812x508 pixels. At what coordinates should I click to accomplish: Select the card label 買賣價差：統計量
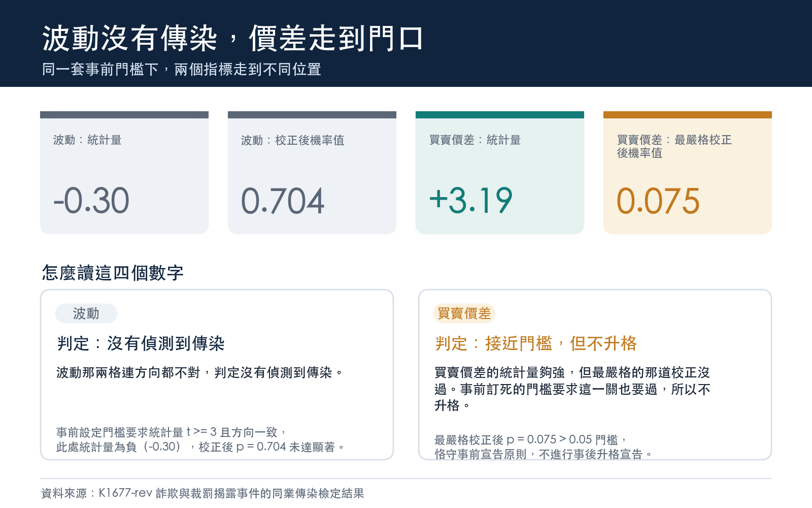click(475, 140)
